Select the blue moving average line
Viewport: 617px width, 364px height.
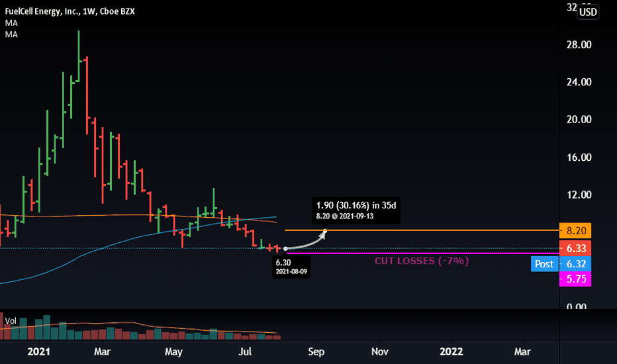click(x=138, y=238)
